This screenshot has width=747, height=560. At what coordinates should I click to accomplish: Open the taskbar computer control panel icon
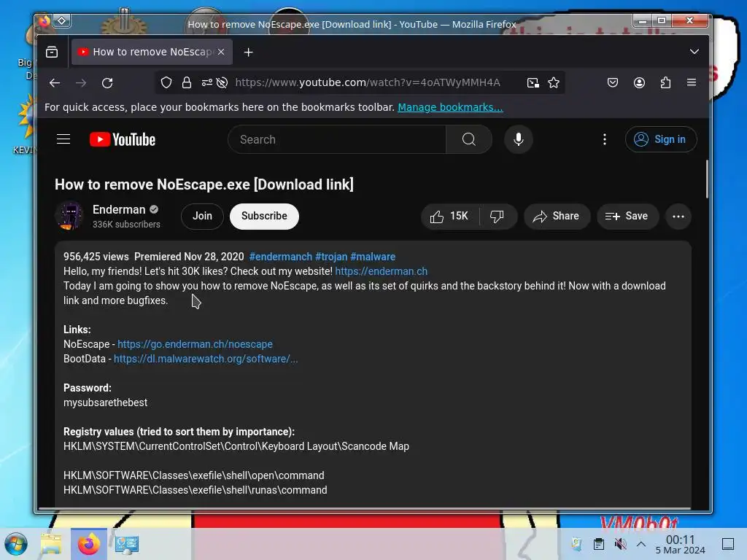127,544
